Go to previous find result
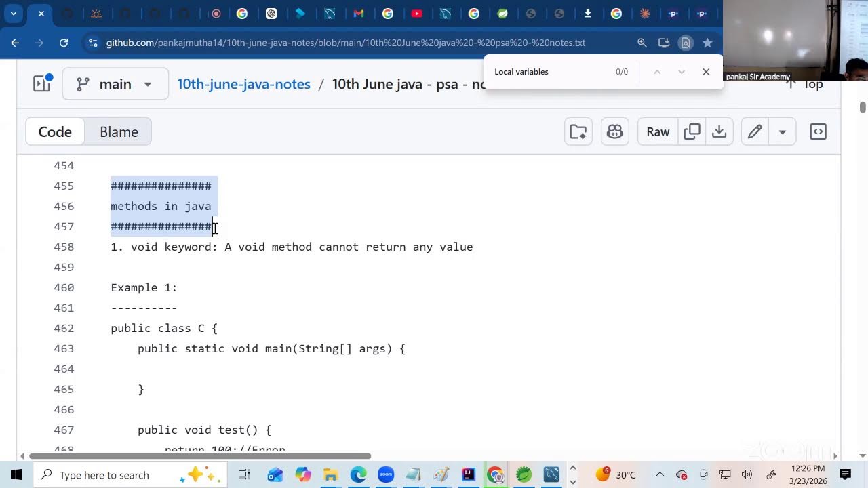The height and width of the screenshot is (488, 868). pos(656,72)
